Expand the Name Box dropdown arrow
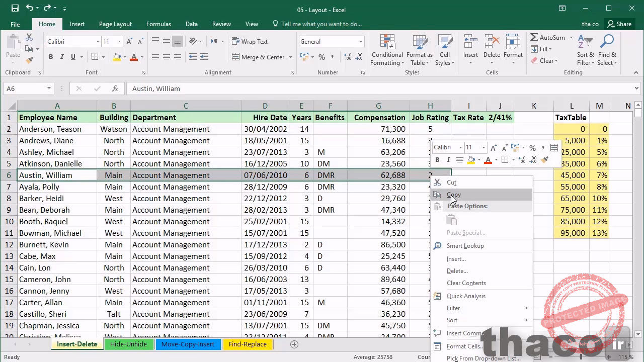The image size is (644, 362). tap(49, 88)
